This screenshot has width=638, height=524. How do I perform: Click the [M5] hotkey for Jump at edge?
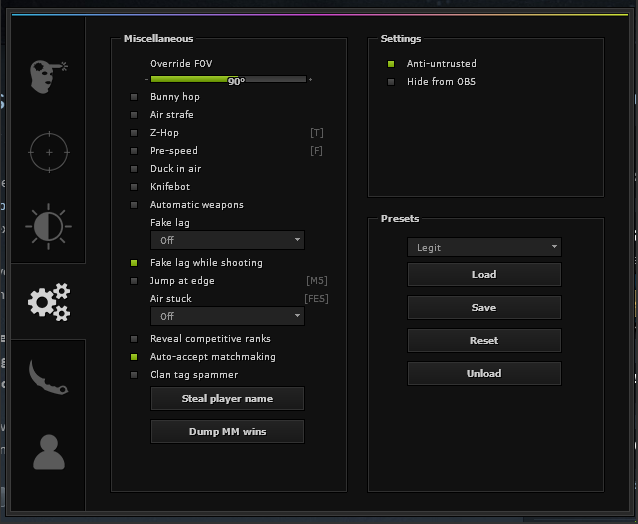pos(317,281)
